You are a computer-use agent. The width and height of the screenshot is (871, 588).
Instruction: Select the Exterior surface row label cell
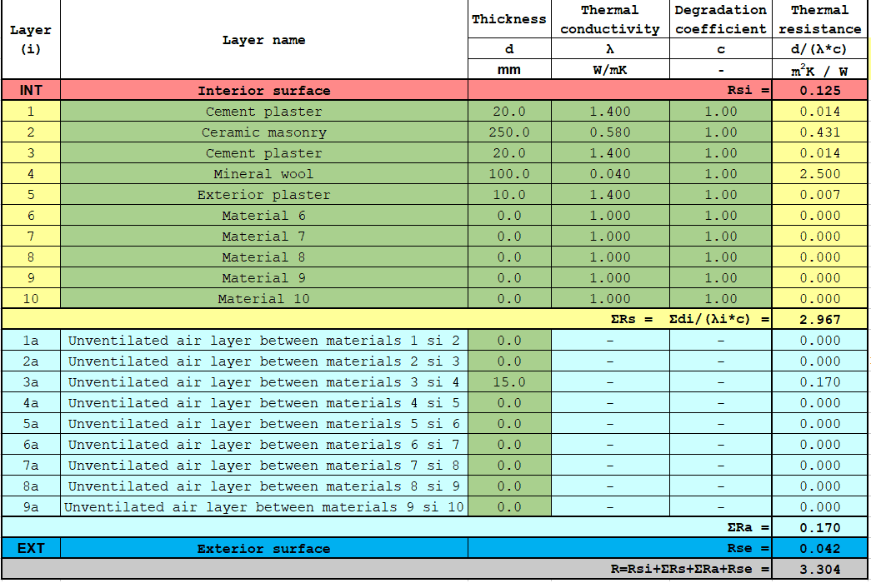263,549
